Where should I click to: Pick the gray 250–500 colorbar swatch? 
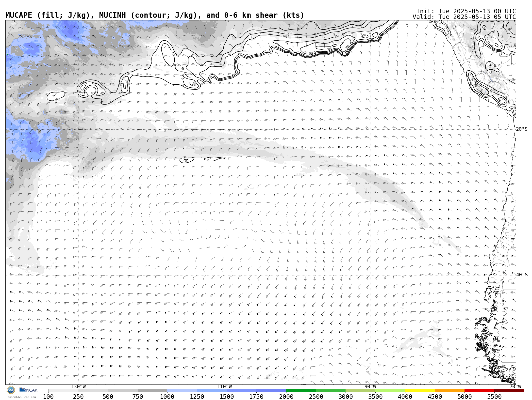[93, 391]
